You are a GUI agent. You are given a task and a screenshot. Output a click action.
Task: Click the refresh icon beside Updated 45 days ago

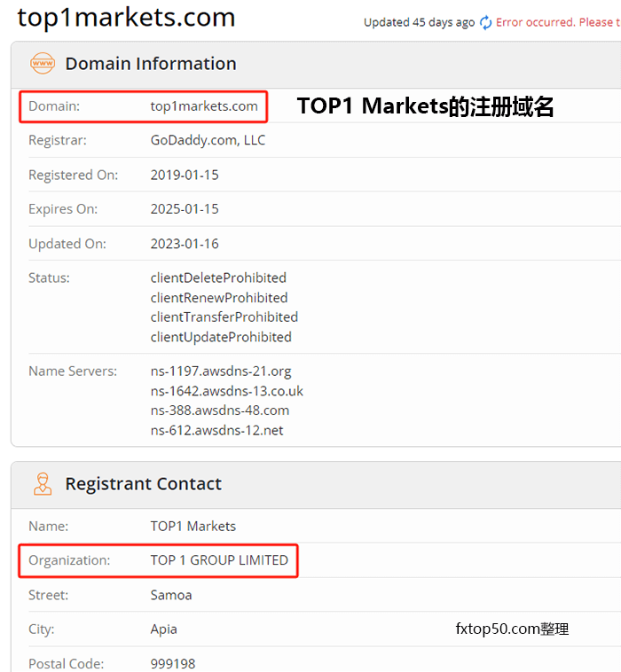point(485,23)
